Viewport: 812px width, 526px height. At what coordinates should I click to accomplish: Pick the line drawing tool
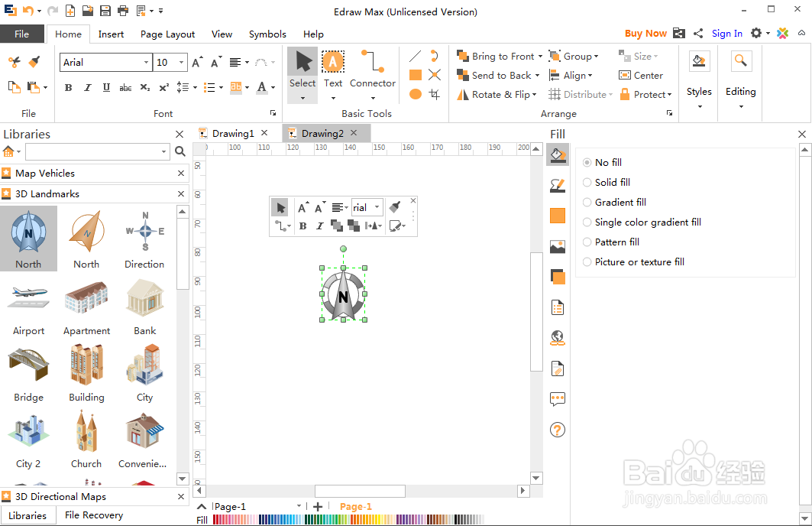416,56
